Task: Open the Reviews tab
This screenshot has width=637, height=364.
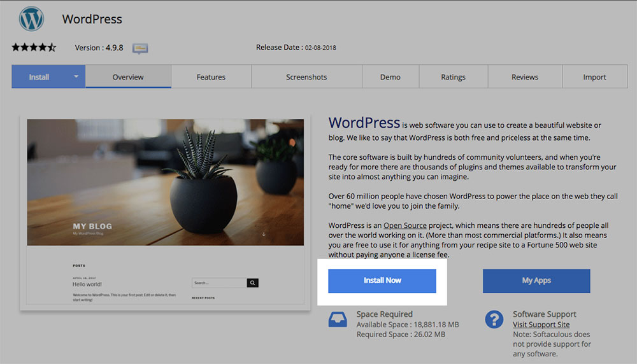Action: 525,77
